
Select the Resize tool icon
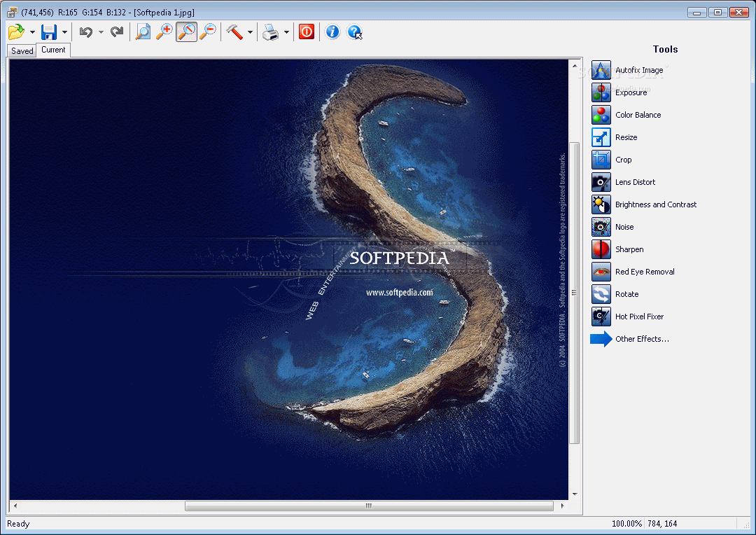click(601, 137)
